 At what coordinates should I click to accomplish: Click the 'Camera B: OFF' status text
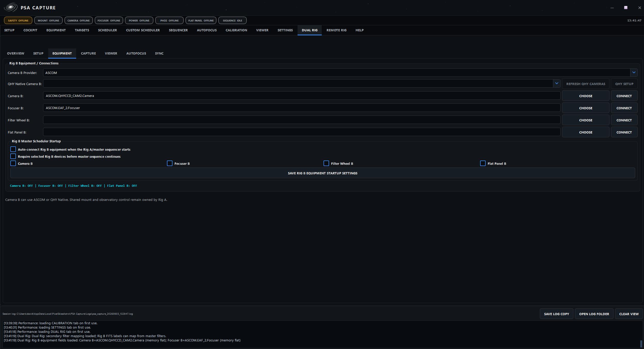tap(21, 186)
